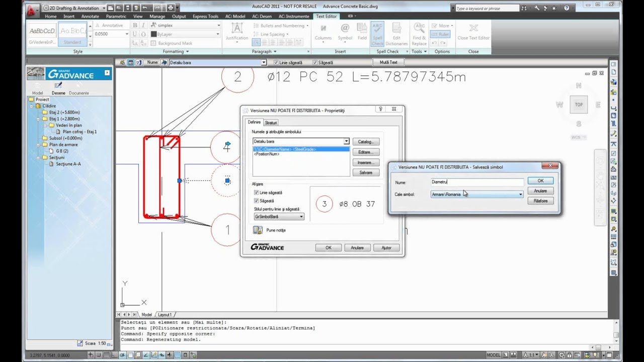This screenshot has height=362, width=644.
Task: Apply Italic formatting with the I icon
Action: pyautogui.click(x=143, y=25)
